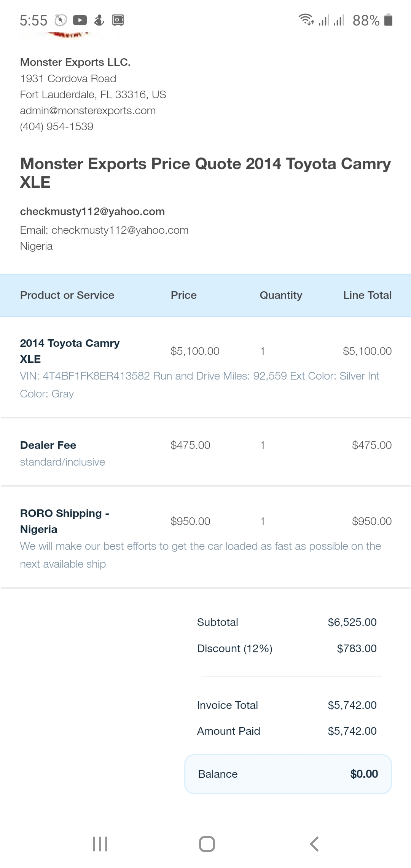
Task: Tap the Android home button
Action: coord(207,844)
